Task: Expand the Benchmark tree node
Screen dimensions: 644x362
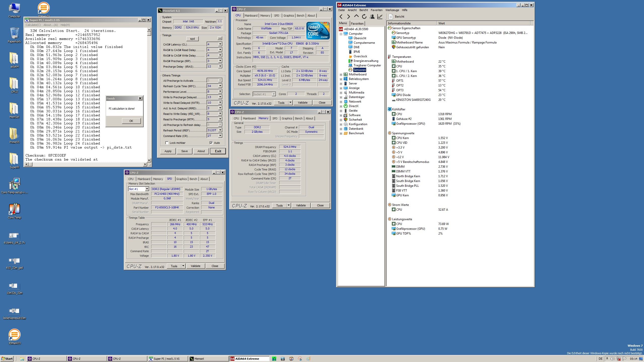Action: (341, 133)
